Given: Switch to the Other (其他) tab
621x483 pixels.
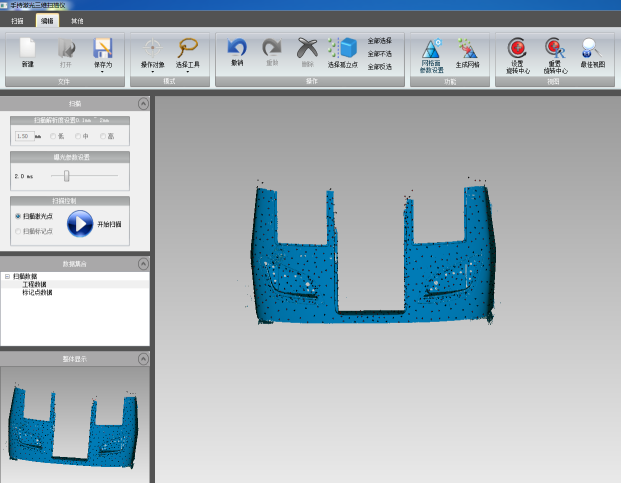Looking at the screenshot, I should coord(77,20).
